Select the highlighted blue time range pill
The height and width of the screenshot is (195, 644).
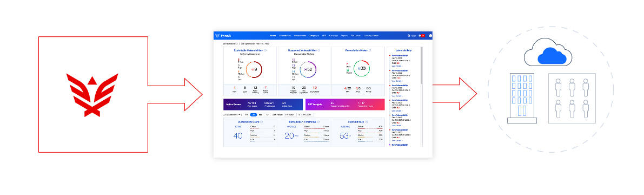(254, 115)
